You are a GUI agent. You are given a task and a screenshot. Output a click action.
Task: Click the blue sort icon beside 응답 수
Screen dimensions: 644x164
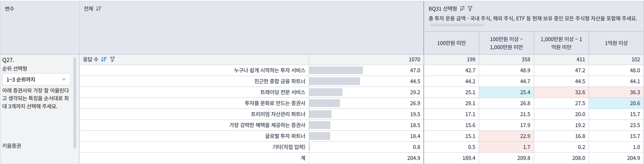pyautogui.click(x=104, y=59)
